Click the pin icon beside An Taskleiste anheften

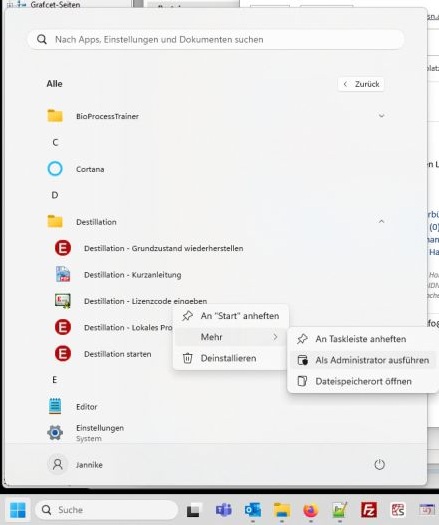pyautogui.click(x=302, y=339)
